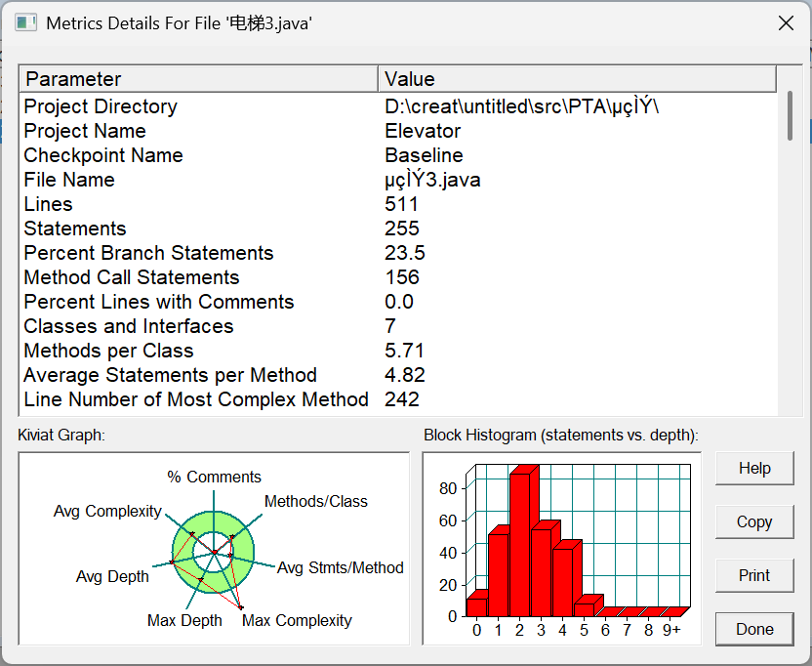Select Line Number of Most Complex Method row

point(398,399)
